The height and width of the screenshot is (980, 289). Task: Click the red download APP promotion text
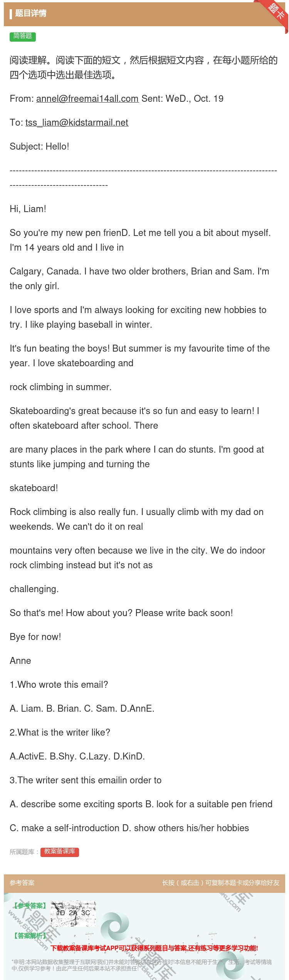(x=154, y=948)
